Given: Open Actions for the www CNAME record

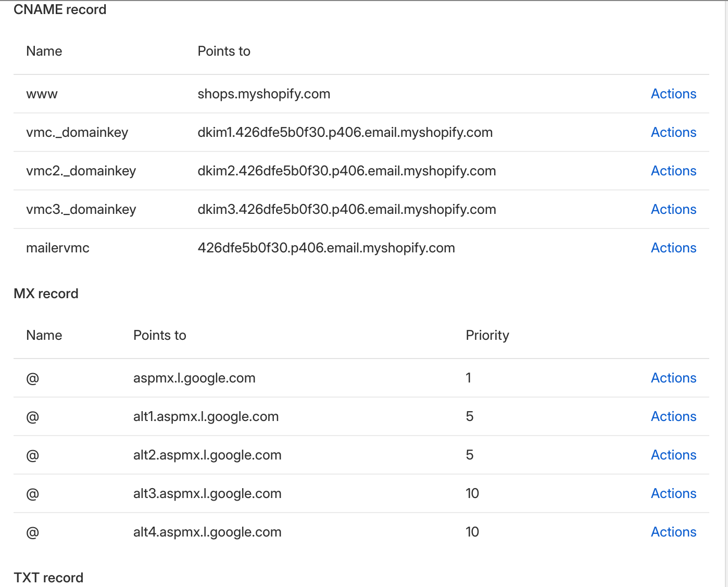Looking at the screenshot, I should click(673, 94).
